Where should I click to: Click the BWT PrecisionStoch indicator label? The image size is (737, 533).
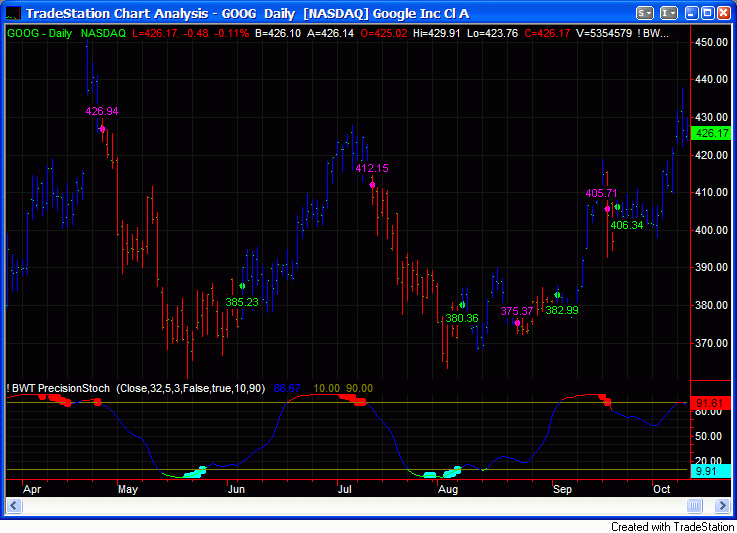pos(58,389)
